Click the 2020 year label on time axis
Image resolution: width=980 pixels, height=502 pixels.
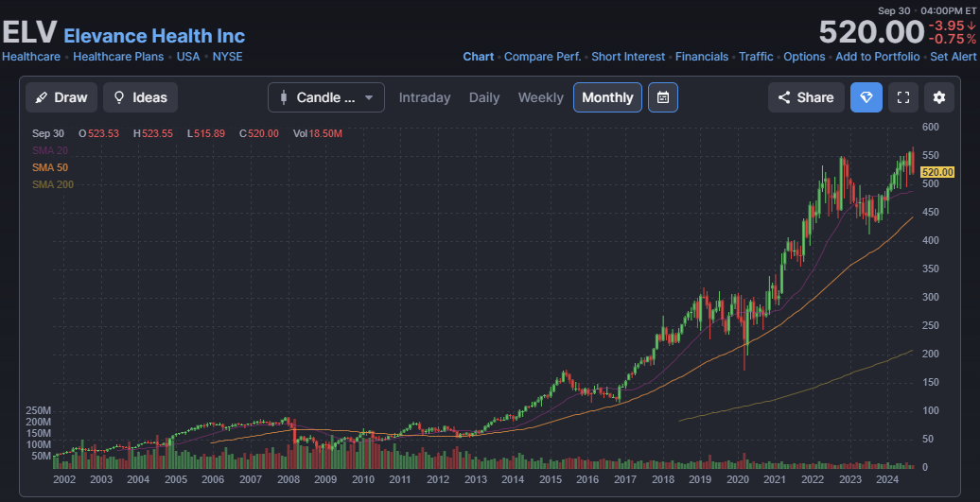[x=738, y=479]
